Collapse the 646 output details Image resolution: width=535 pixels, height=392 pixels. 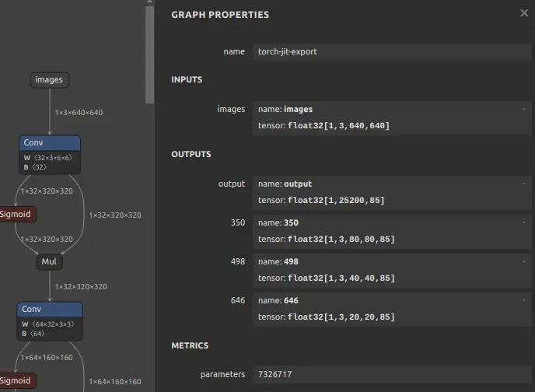(x=524, y=300)
